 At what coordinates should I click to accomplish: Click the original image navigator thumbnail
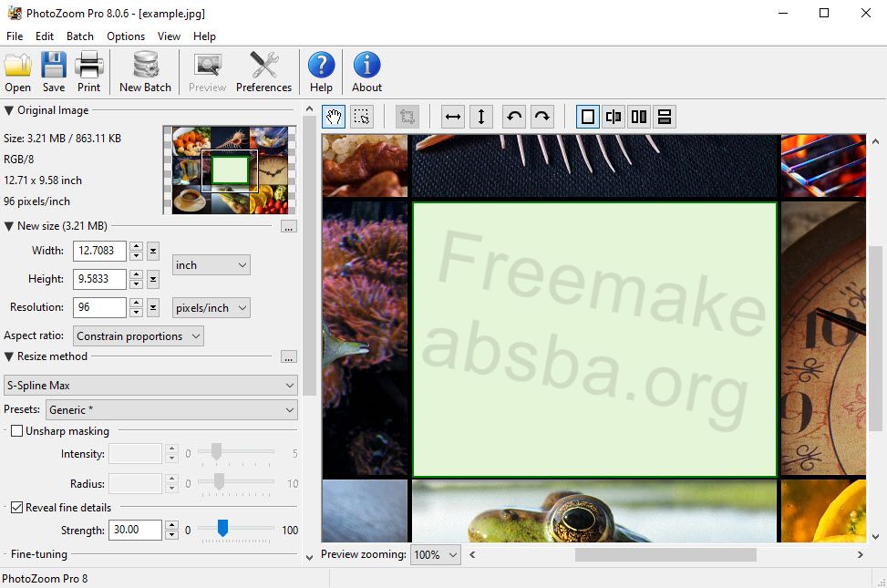pyautogui.click(x=230, y=170)
